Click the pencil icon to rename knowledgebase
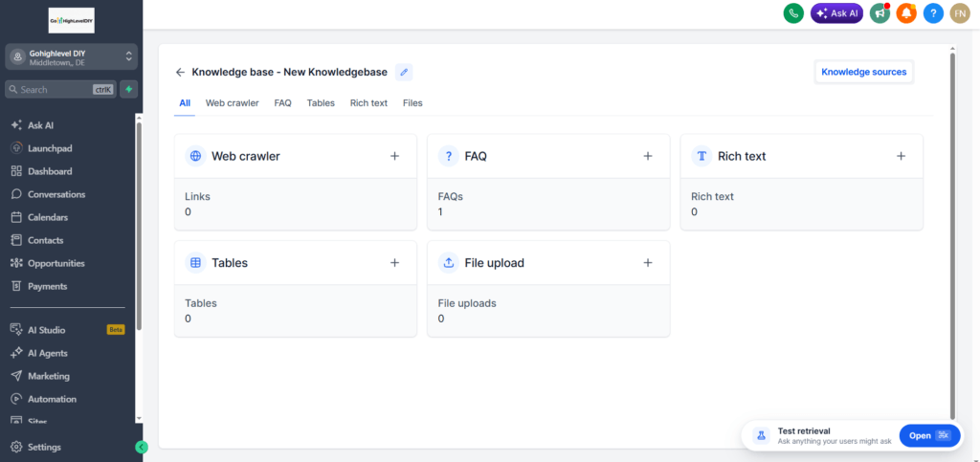980x462 pixels. [404, 73]
